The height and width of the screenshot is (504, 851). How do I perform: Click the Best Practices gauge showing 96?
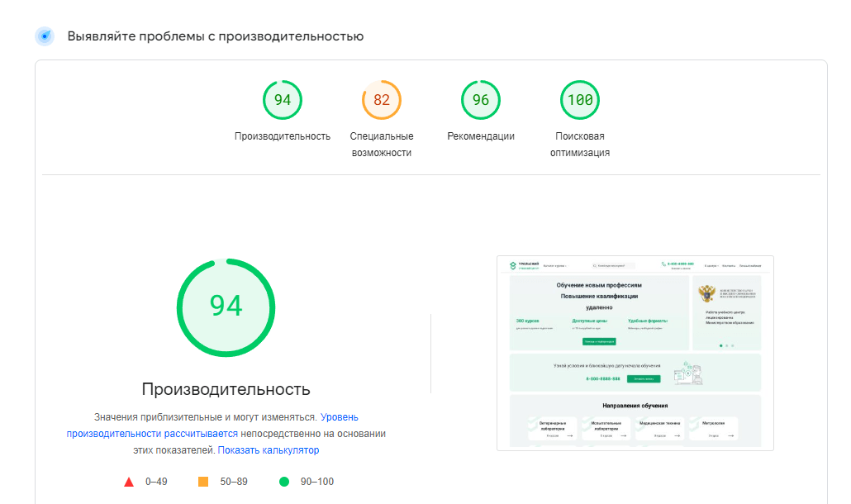pos(481,100)
